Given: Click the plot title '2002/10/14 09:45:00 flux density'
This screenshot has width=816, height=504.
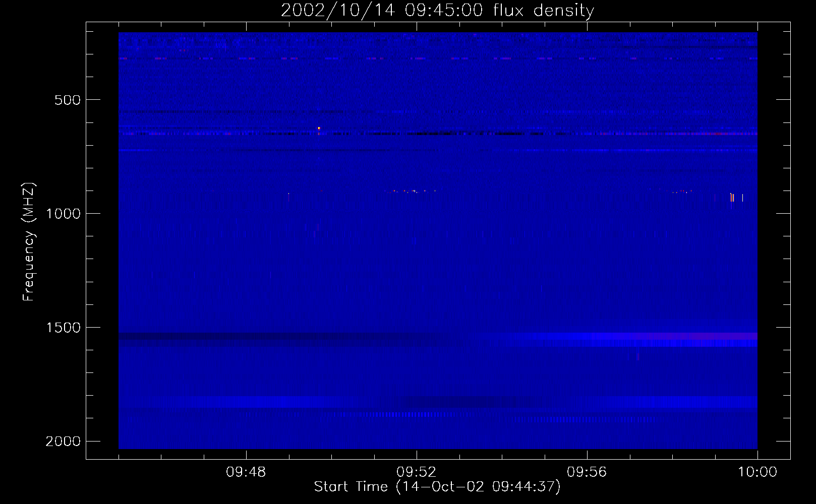Looking at the screenshot, I should 437,11.
